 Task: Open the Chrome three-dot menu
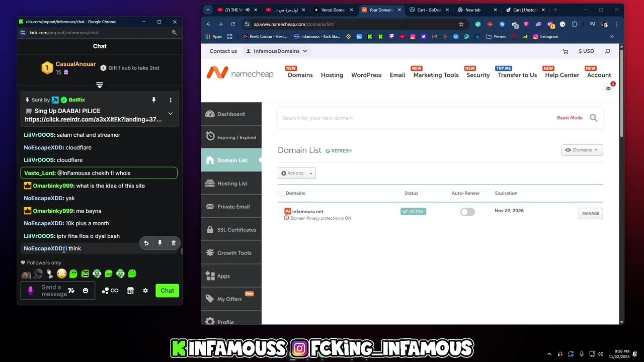pyautogui.click(x=617, y=24)
